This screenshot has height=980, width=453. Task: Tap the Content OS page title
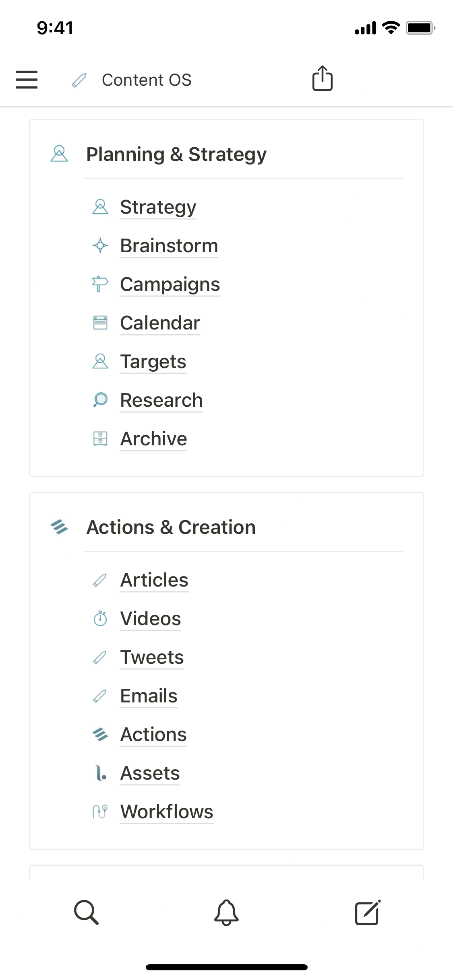(147, 80)
